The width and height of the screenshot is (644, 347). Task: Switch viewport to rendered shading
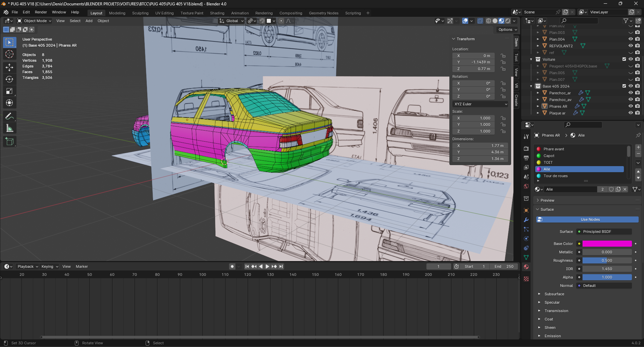(x=508, y=21)
